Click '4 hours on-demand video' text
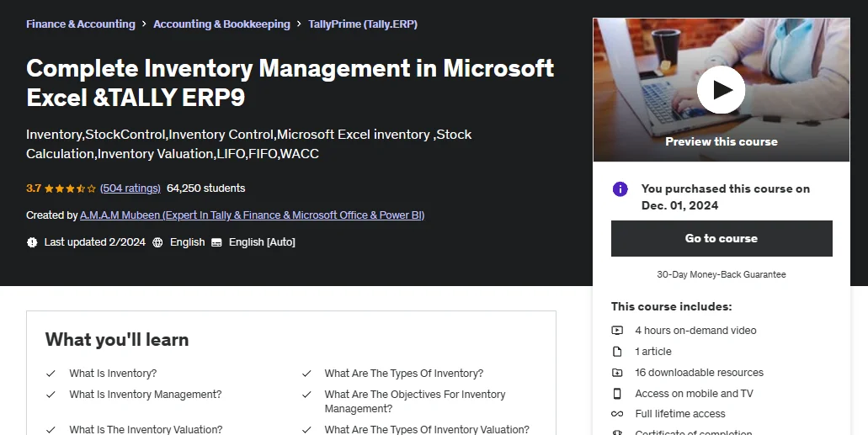 pyautogui.click(x=695, y=331)
